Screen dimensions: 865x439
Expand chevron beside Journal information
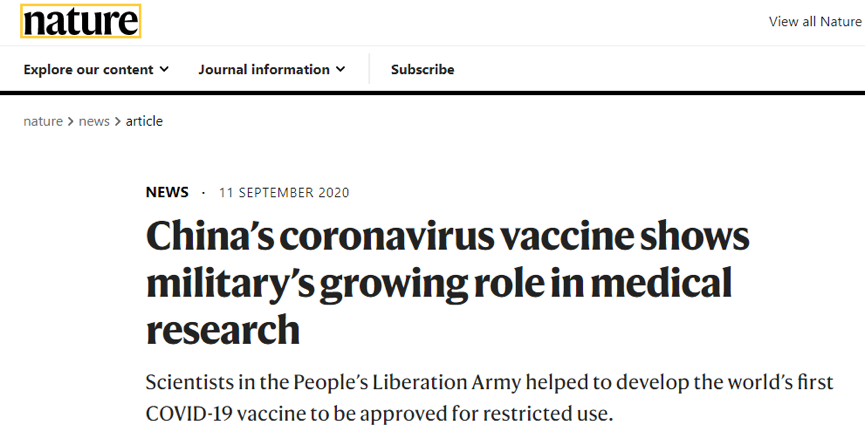coord(340,69)
